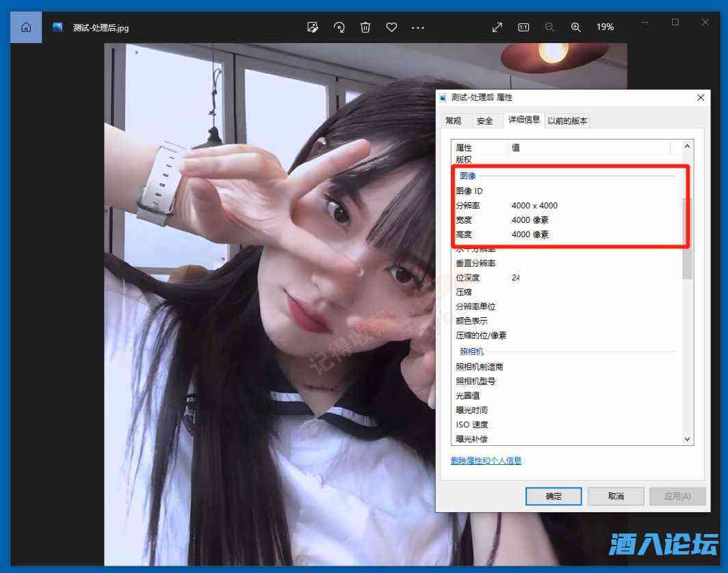Screen dimensions: 728x573
Task: Add photo to favorites with heart icon
Action: point(391,27)
